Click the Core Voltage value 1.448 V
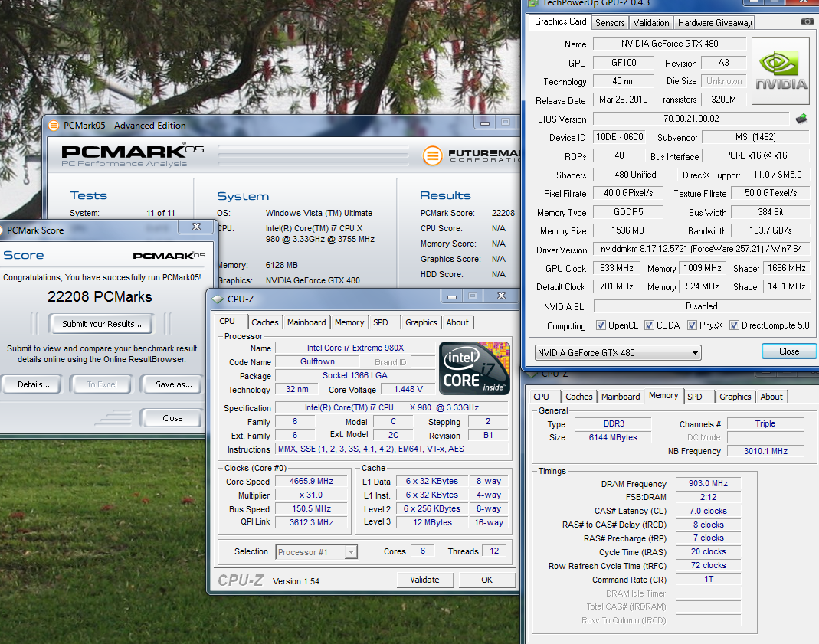 (x=408, y=389)
